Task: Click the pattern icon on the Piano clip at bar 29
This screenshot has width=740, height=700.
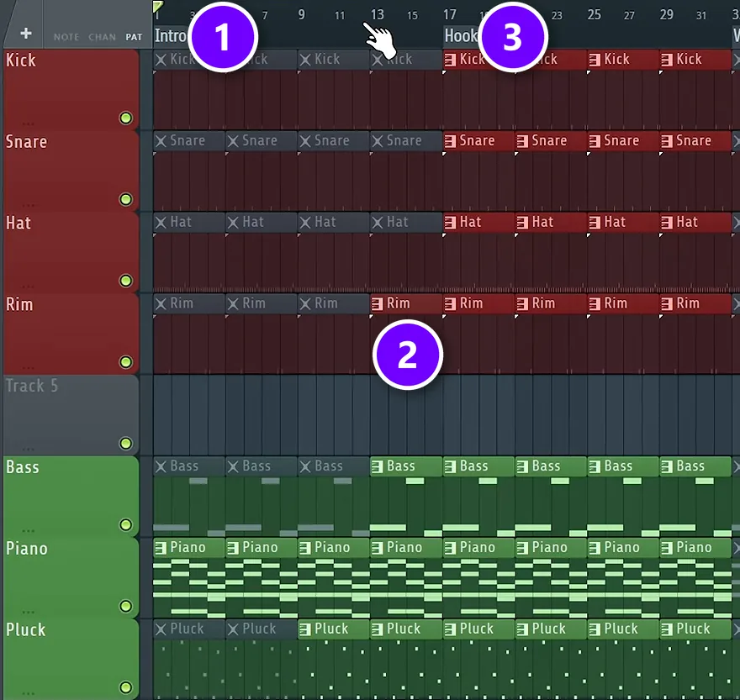Action: point(666,548)
